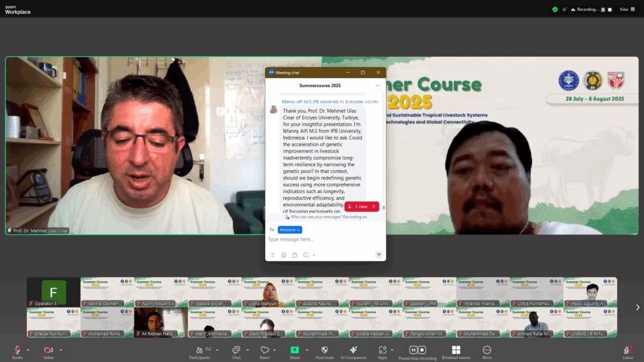Pause the recording in the top bar
The width and height of the screenshot is (644, 362).
point(603,9)
